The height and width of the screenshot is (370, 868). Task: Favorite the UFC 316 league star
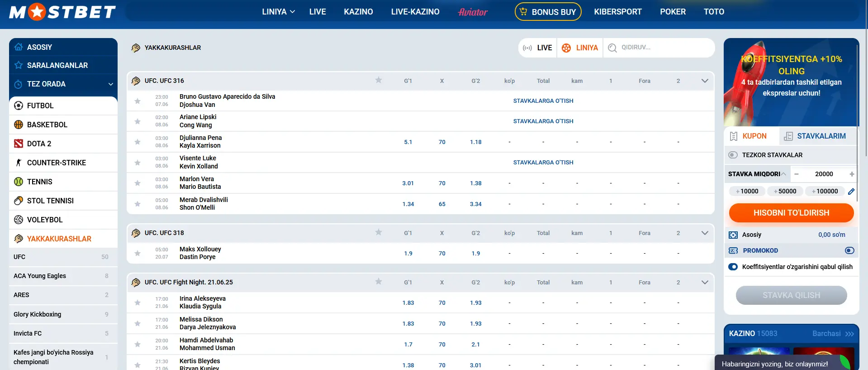coord(379,80)
